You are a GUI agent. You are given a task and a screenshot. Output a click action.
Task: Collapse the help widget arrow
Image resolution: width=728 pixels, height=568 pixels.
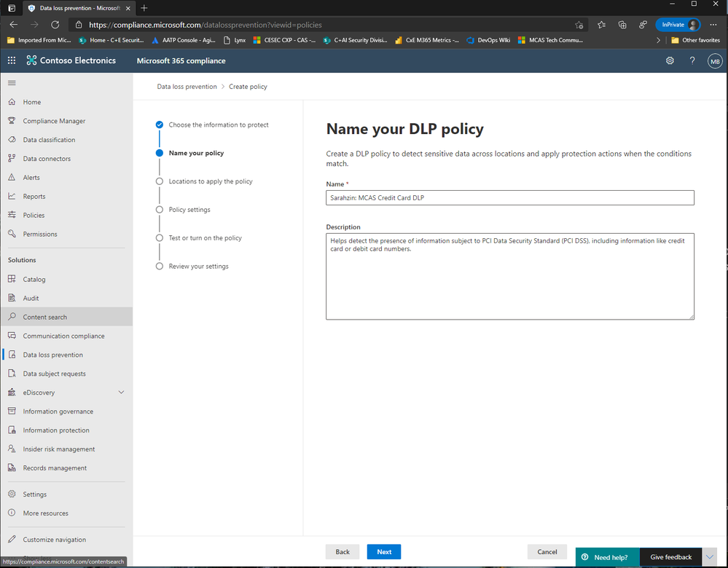[710, 557]
